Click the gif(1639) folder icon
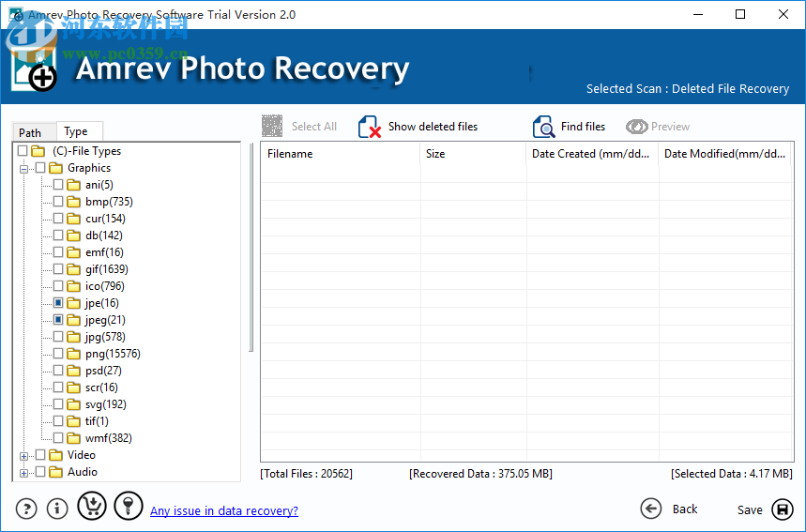This screenshot has height=532, width=806. [73, 269]
